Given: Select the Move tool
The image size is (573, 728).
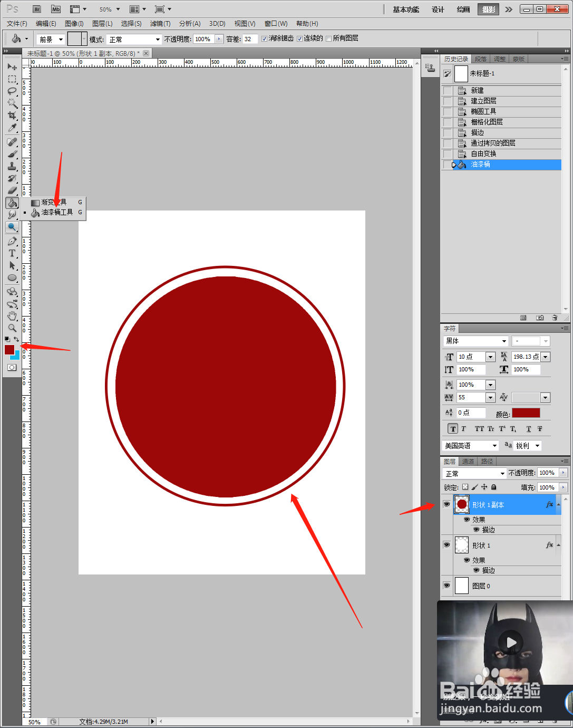Looking at the screenshot, I should pyautogui.click(x=12, y=67).
